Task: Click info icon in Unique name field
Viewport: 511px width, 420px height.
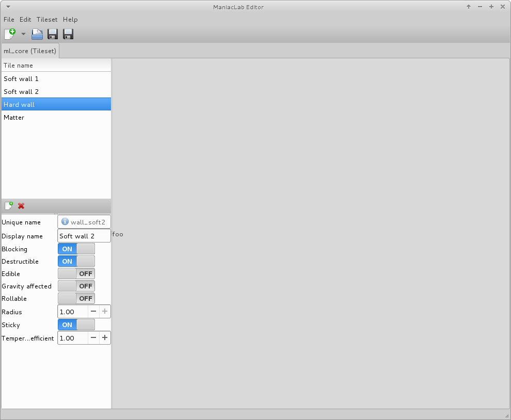Action: (65, 221)
